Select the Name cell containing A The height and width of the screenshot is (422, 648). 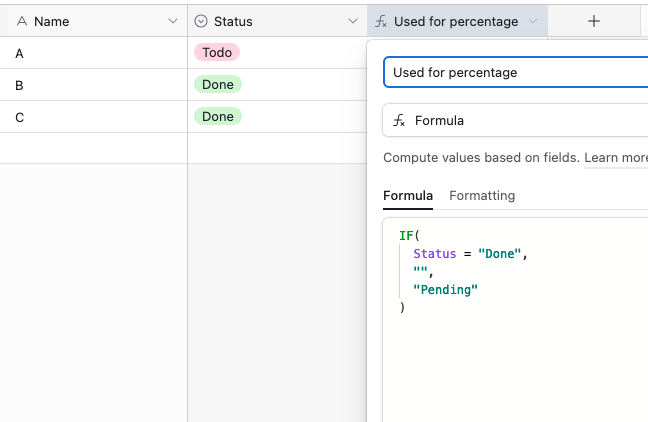tap(93, 53)
